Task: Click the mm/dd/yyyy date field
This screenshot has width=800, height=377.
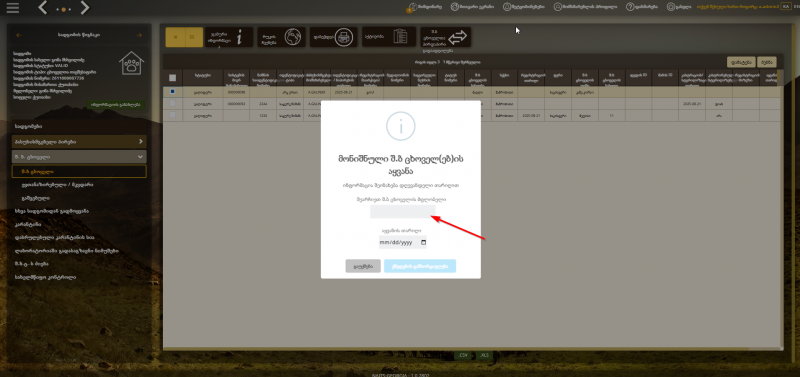Action: [x=403, y=243]
